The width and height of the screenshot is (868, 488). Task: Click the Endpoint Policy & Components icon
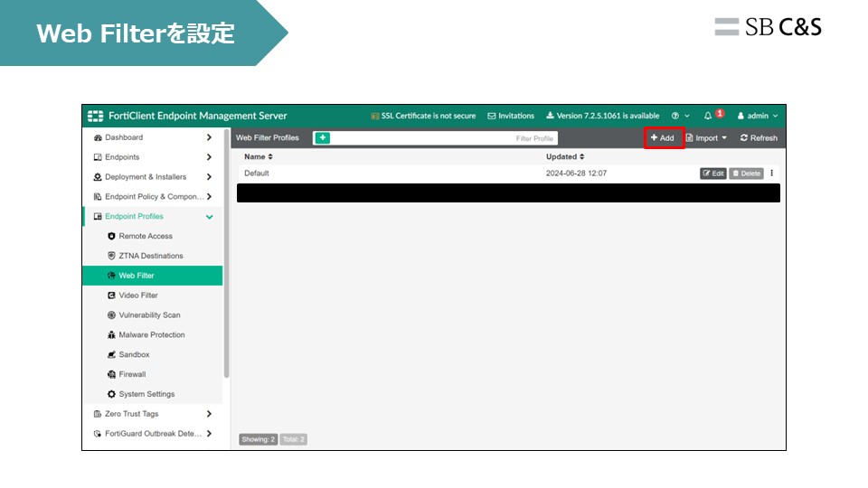[x=98, y=196]
